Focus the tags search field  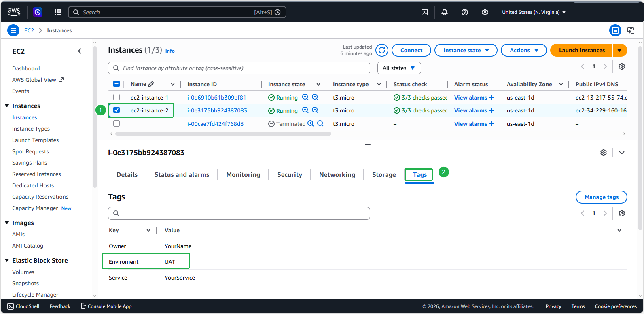239,213
